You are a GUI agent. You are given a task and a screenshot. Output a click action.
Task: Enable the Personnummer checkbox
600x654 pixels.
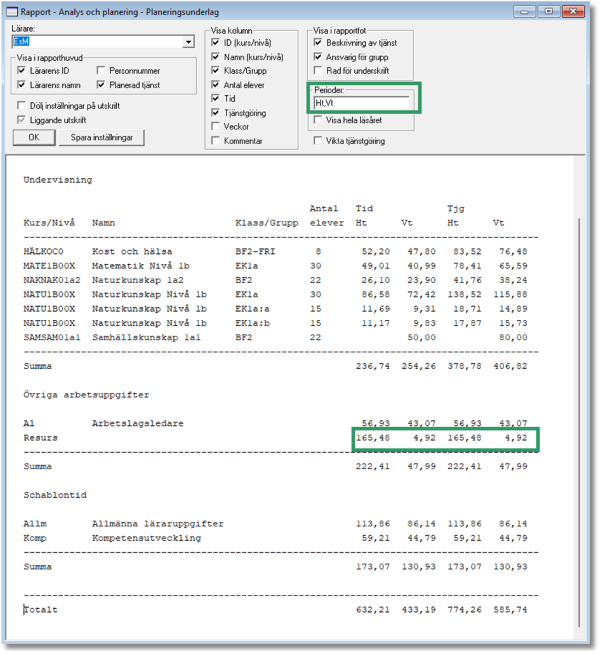pyautogui.click(x=102, y=71)
